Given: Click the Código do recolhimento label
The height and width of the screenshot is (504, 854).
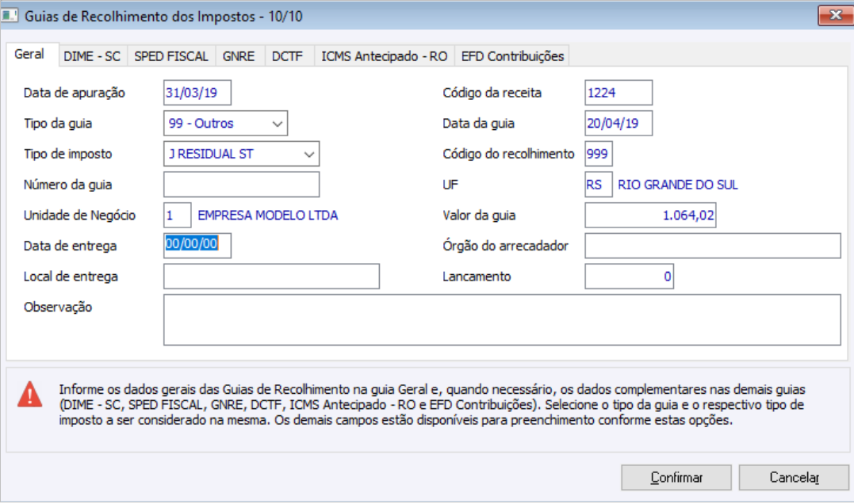Looking at the screenshot, I should (508, 154).
